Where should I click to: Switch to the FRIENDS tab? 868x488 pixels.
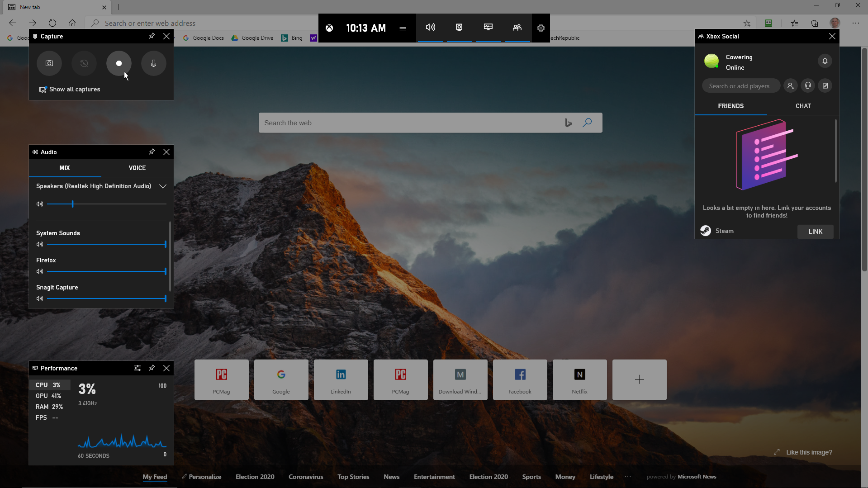coord(730,106)
